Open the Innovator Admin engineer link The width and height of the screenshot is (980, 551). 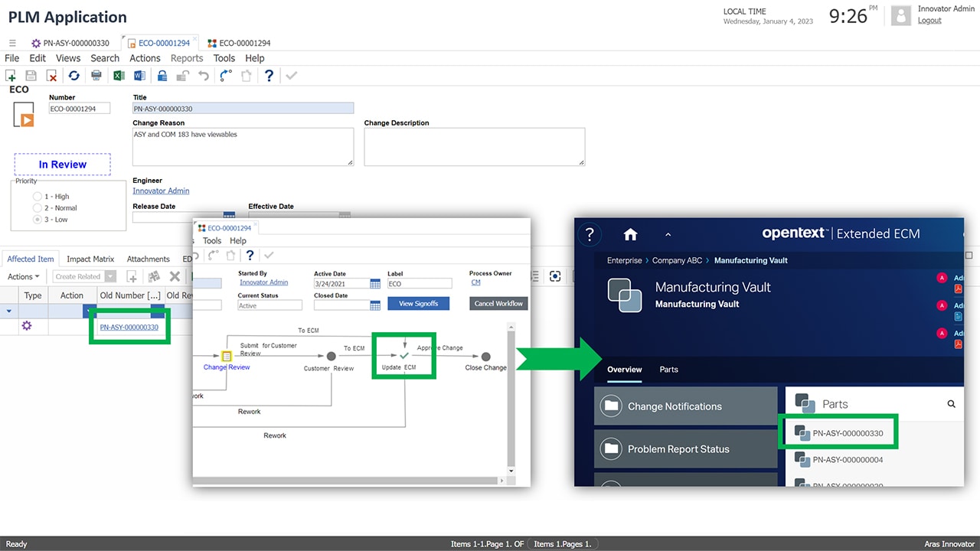pyautogui.click(x=161, y=191)
